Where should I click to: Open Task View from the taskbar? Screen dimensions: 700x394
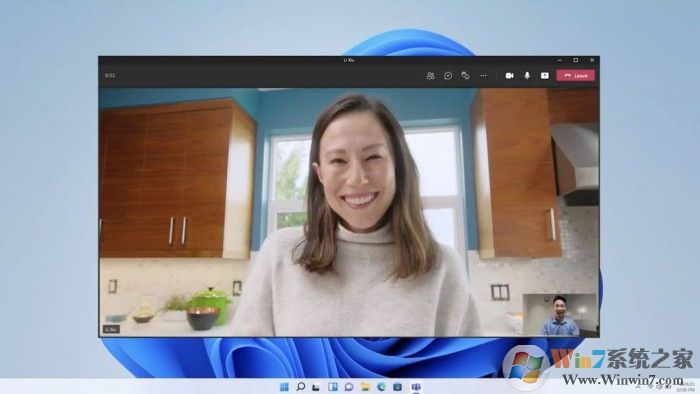(316, 387)
